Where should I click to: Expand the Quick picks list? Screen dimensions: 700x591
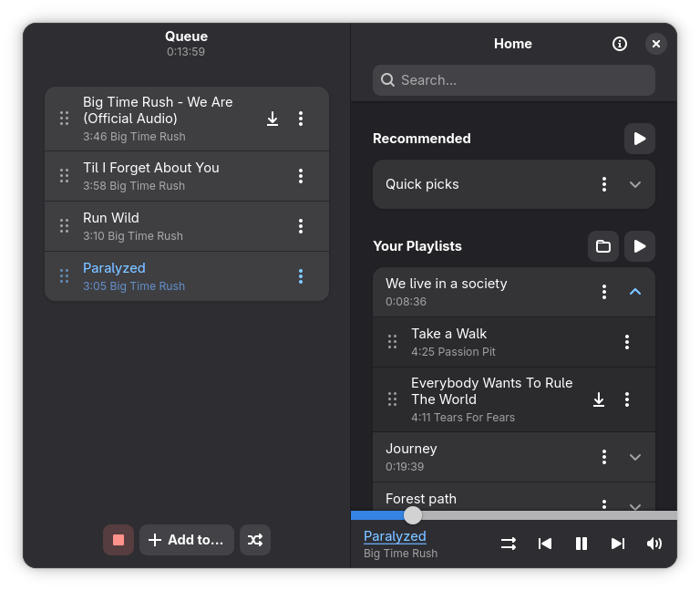pos(634,184)
